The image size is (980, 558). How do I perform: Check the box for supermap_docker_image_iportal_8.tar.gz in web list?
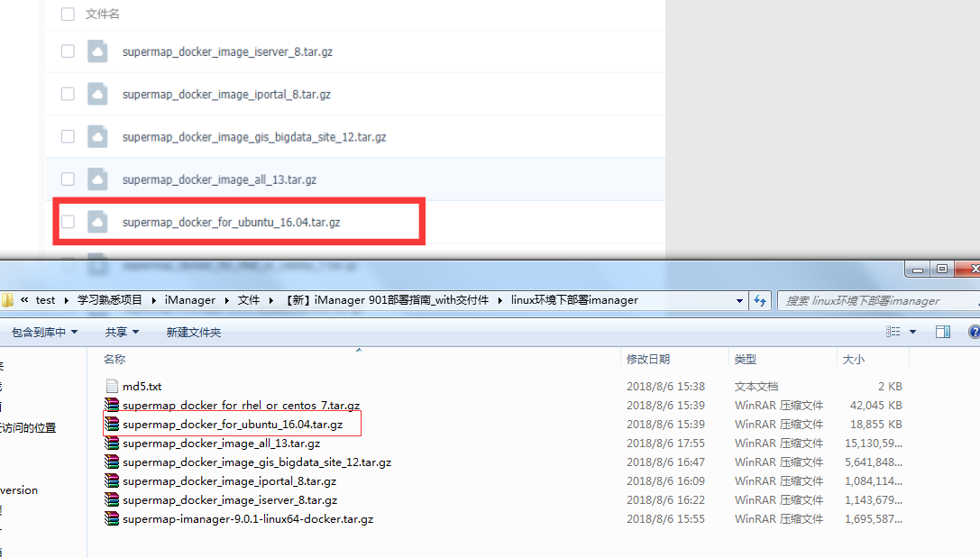(68, 94)
